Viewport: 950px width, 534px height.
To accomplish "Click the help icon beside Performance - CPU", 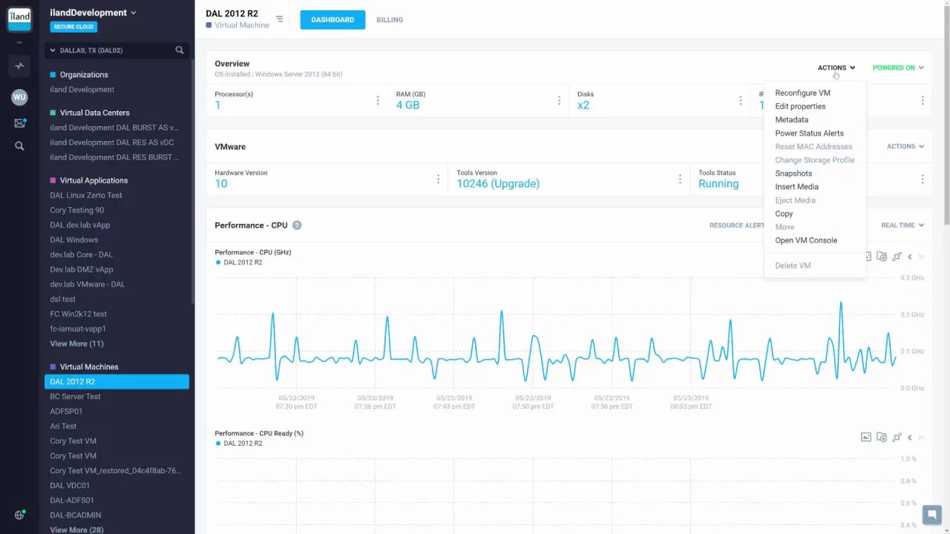I will coord(297,225).
